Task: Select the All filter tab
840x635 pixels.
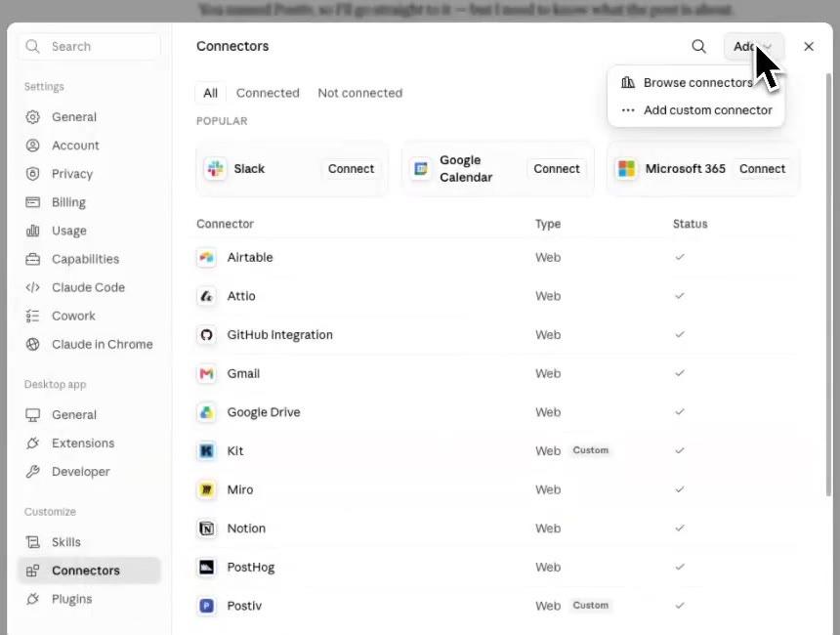Action: click(x=211, y=93)
